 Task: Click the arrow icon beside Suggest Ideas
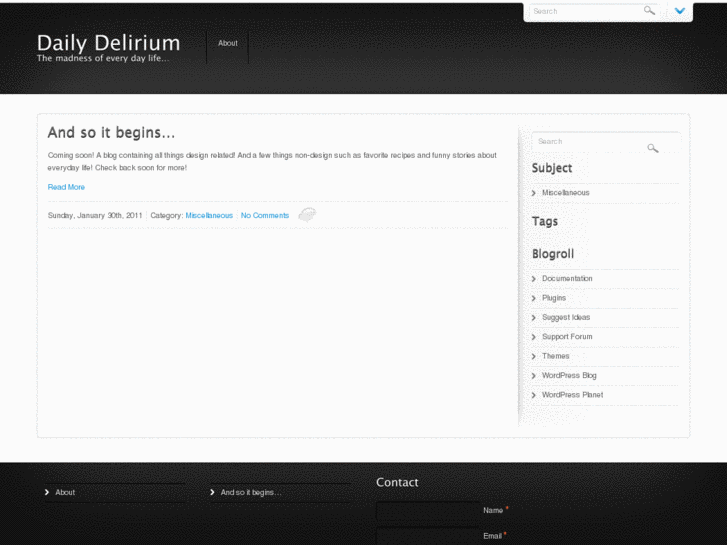point(534,318)
